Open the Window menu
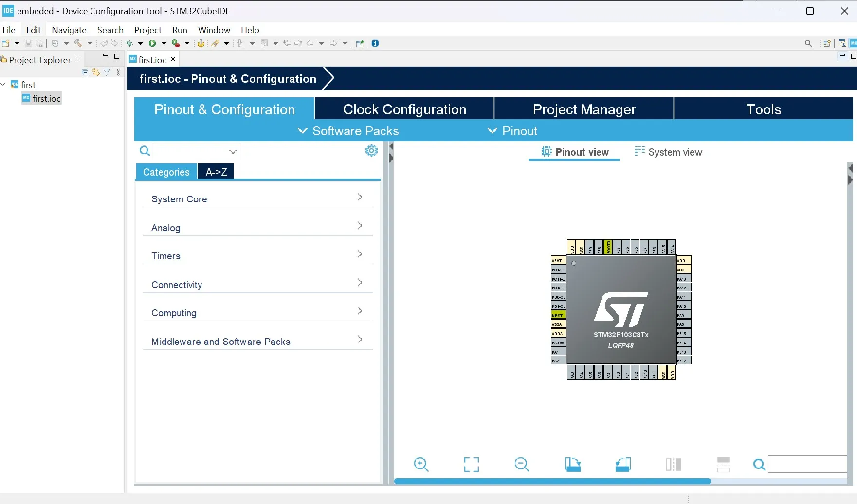857x504 pixels. point(214,30)
